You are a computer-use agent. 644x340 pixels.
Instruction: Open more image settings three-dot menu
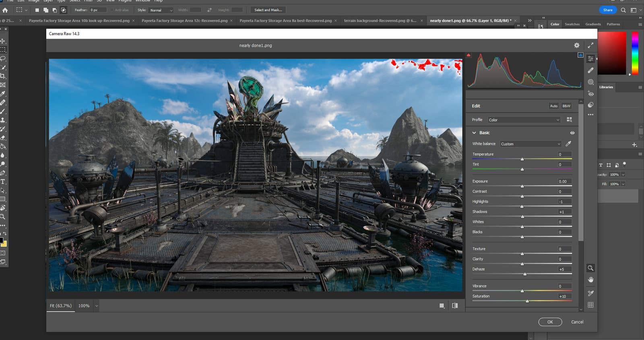(x=590, y=115)
